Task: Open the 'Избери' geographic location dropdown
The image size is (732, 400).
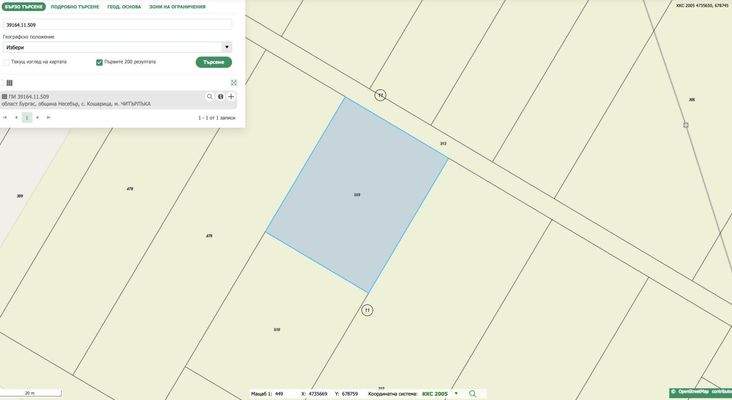Action: [x=116, y=47]
